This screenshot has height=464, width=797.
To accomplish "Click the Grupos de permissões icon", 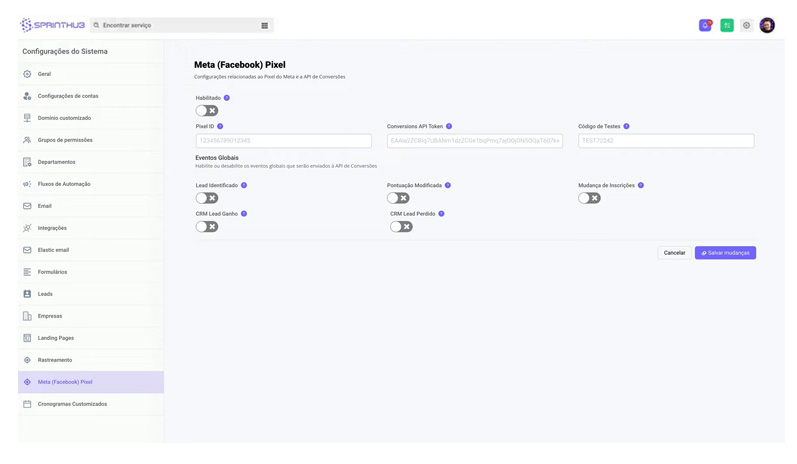I will 27,140.
